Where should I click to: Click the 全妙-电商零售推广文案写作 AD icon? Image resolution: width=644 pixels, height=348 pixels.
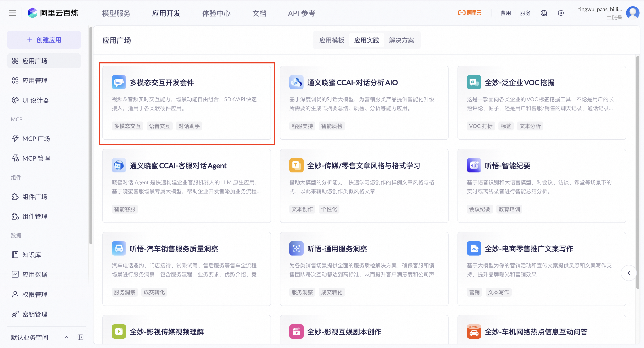tap(474, 248)
